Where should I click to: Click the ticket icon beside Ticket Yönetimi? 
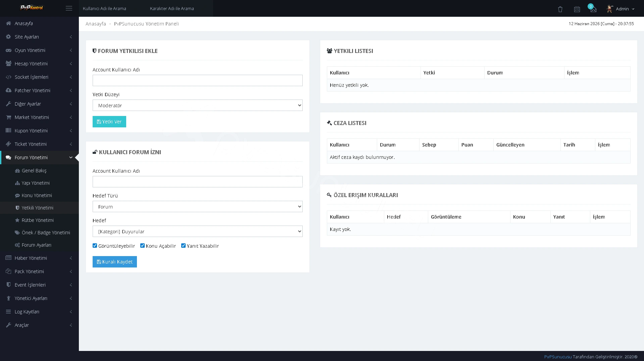point(9,144)
